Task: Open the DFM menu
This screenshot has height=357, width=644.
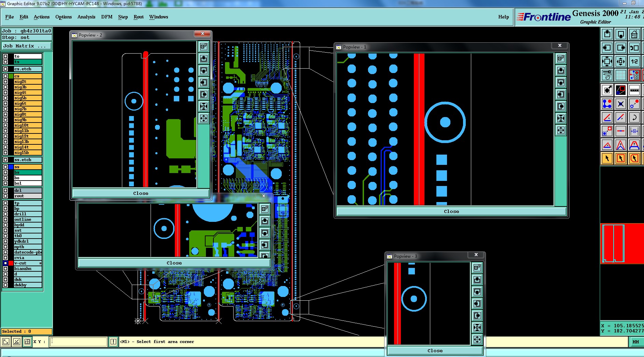Action: [107, 17]
